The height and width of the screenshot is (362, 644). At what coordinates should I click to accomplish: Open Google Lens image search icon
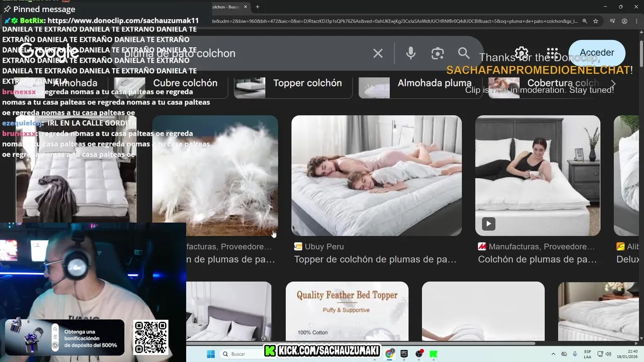(438, 53)
